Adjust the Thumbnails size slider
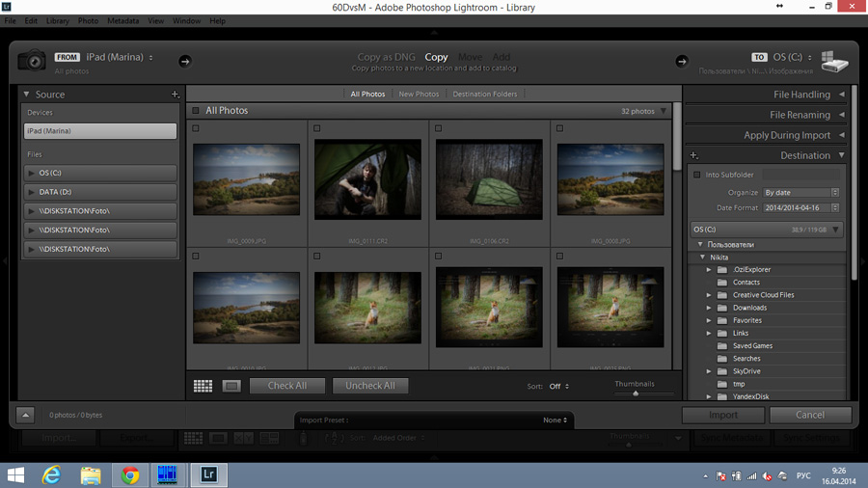 click(x=636, y=393)
